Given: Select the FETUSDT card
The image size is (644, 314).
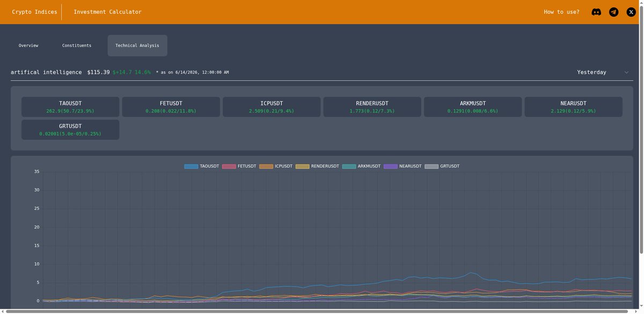Looking at the screenshot, I should coord(171,107).
